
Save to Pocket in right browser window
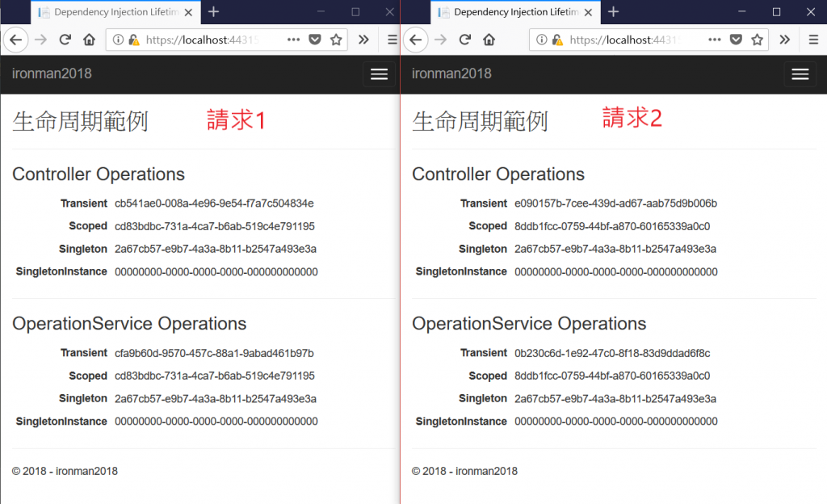(736, 40)
